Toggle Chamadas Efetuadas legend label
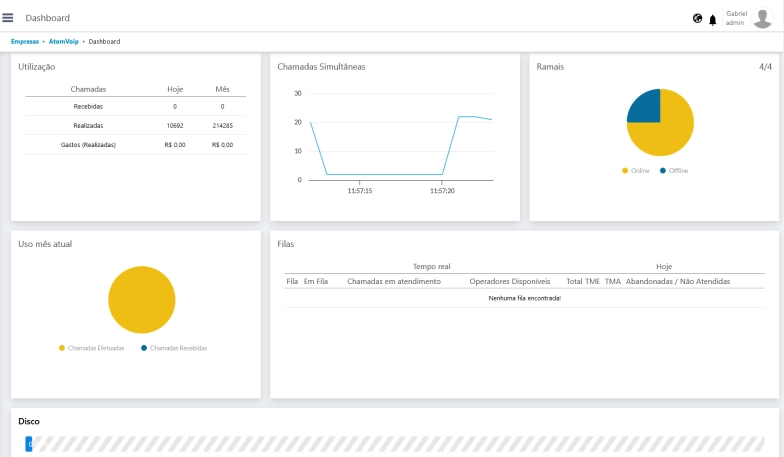Image resolution: width=784 pixels, height=457 pixels. pyautogui.click(x=96, y=348)
